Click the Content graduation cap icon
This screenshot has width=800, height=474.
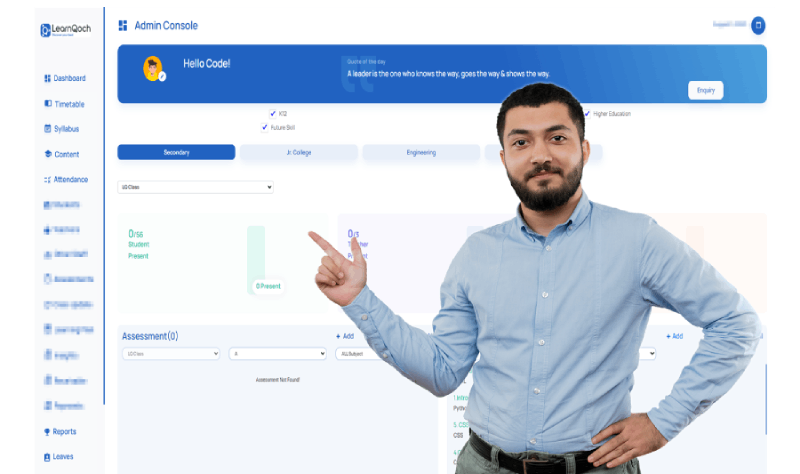(48, 154)
